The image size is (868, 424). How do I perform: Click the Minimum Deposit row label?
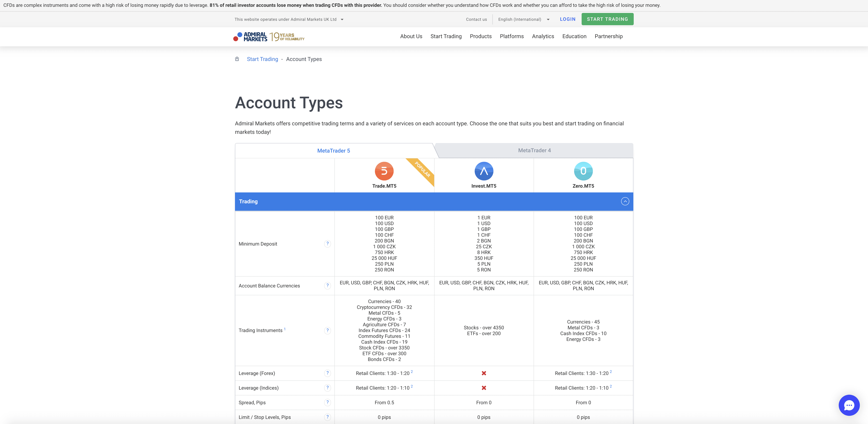[258, 244]
